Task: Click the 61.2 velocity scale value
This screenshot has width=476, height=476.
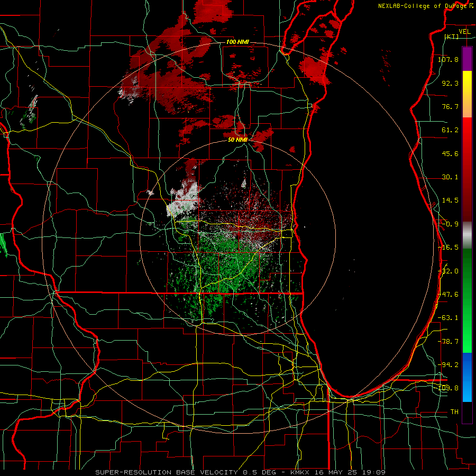Action: click(450, 130)
